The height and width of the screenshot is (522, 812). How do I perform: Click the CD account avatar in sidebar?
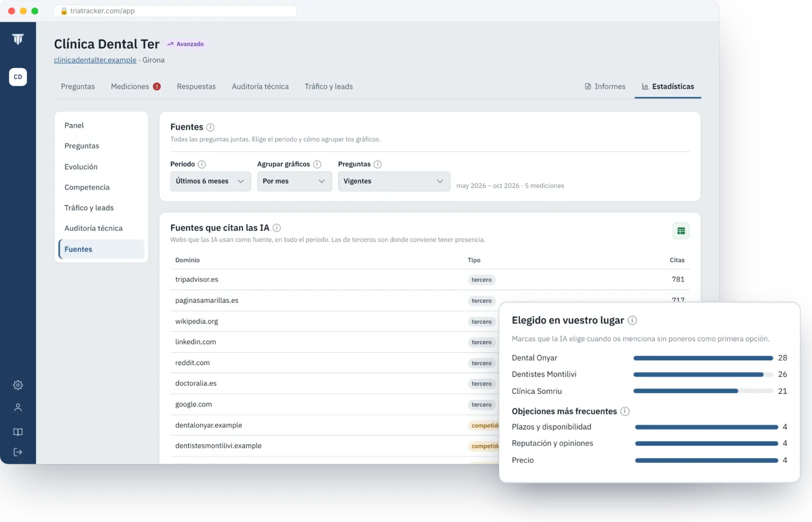pos(18,77)
